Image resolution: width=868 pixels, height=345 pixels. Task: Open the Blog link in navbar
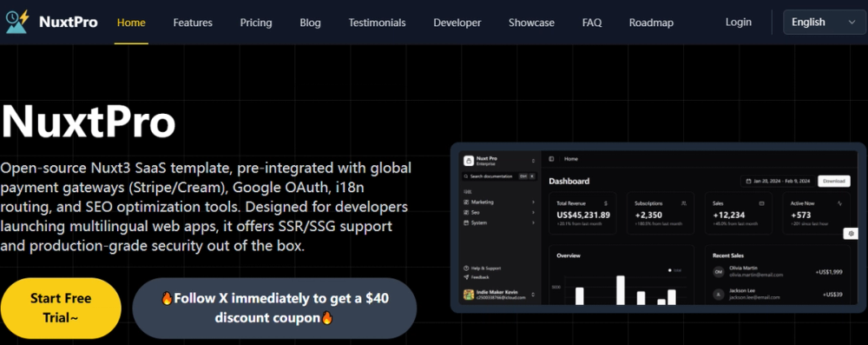tap(310, 23)
